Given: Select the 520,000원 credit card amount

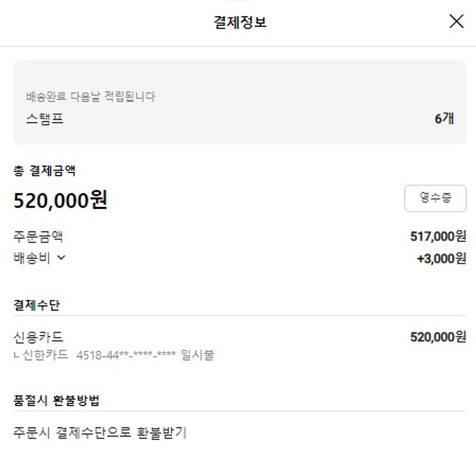Looking at the screenshot, I should click(x=438, y=337).
